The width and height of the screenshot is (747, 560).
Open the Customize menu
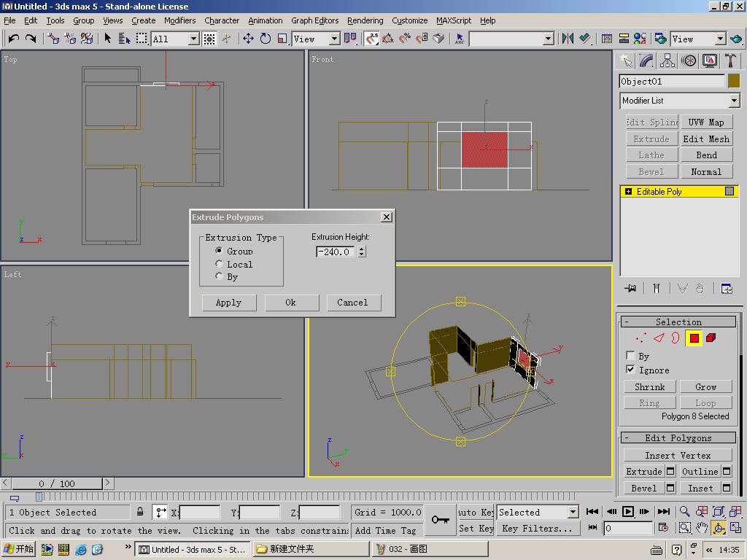tap(410, 20)
